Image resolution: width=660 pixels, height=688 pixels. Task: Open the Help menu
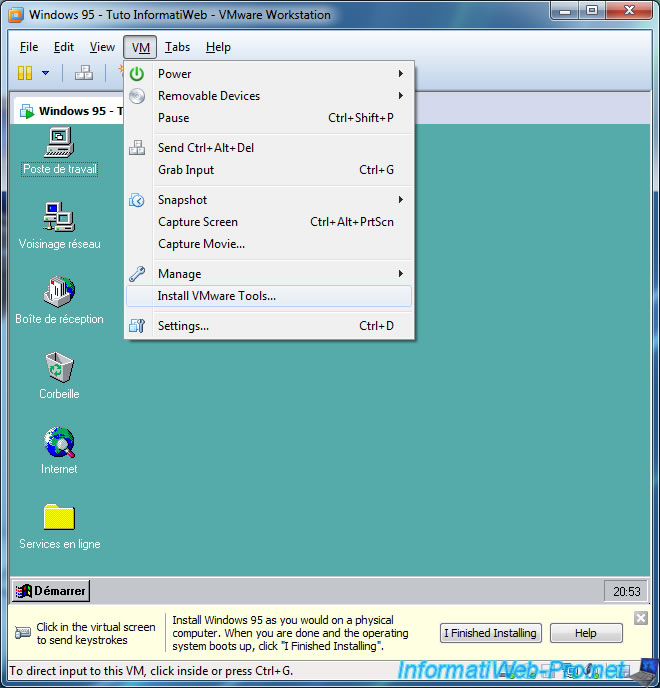click(x=218, y=47)
